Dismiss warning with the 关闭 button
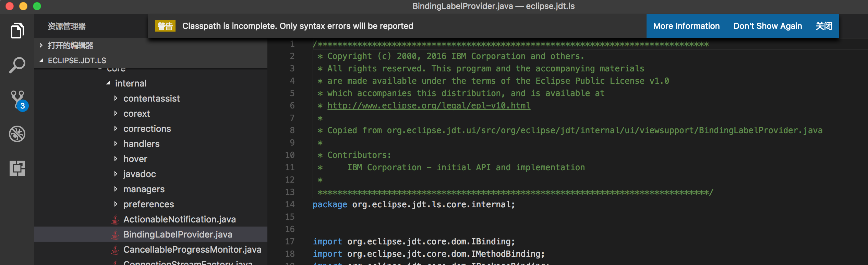This screenshot has width=868, height=265. 824,26
